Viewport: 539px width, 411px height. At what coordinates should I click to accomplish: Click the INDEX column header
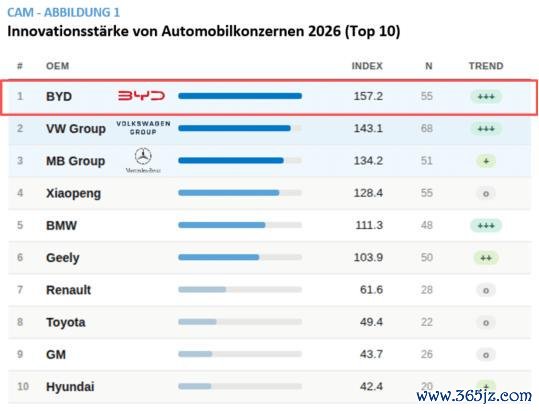pyautogui.click(x=367, y=66)
